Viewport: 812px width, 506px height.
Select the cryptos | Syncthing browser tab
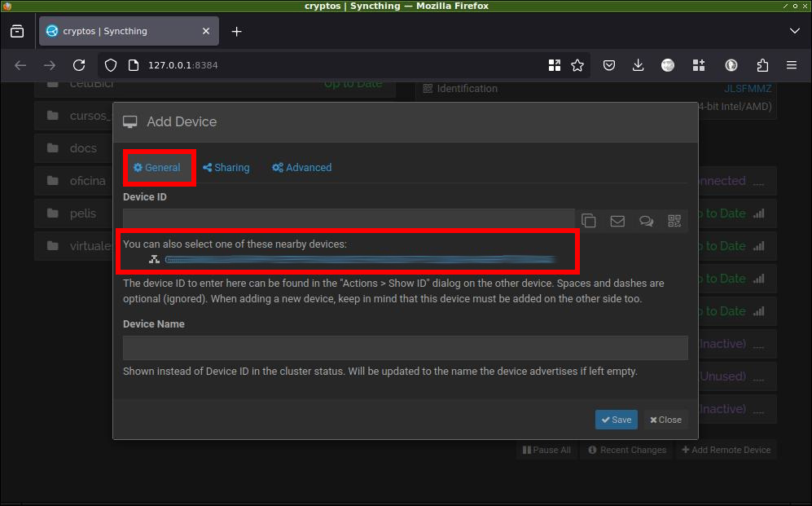[129, 31]
